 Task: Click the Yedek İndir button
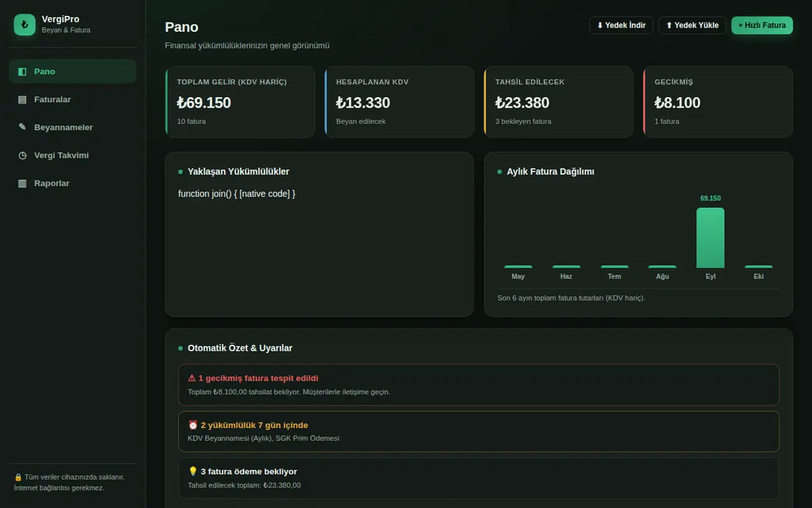coord(621,25)
